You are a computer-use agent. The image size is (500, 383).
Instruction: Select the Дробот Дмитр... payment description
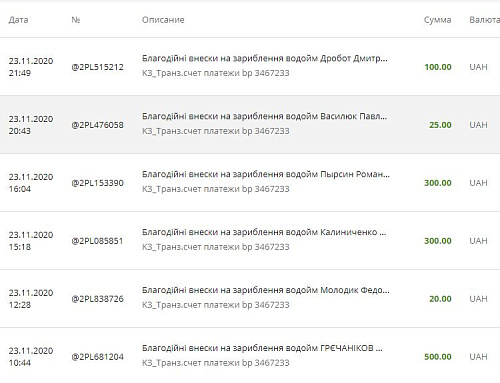tap(265, 59)
